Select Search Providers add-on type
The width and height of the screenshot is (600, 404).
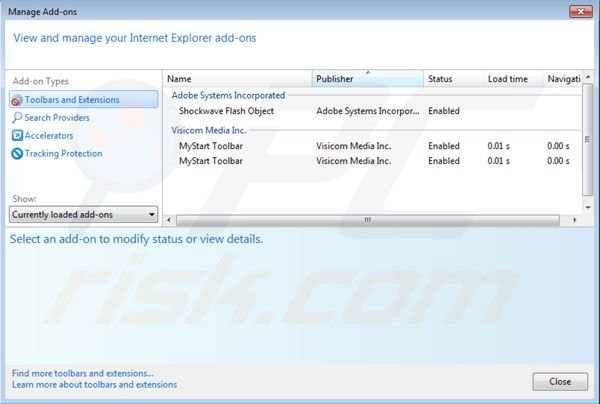pos(57,117)
